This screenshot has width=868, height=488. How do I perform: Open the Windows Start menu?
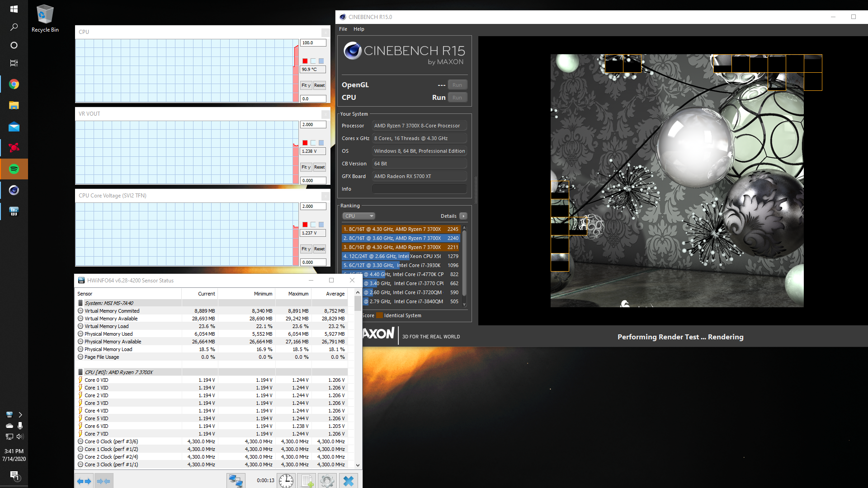tap(14, 9)
